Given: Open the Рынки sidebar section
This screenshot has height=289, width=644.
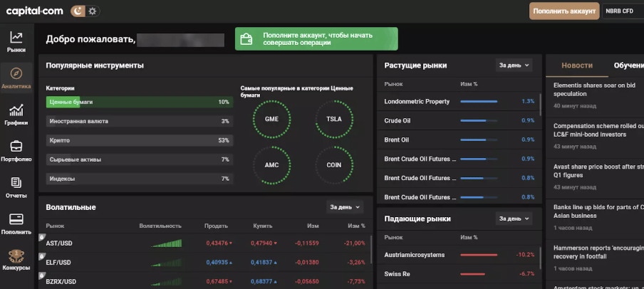Looking at the screenshot, I should 16,42.
